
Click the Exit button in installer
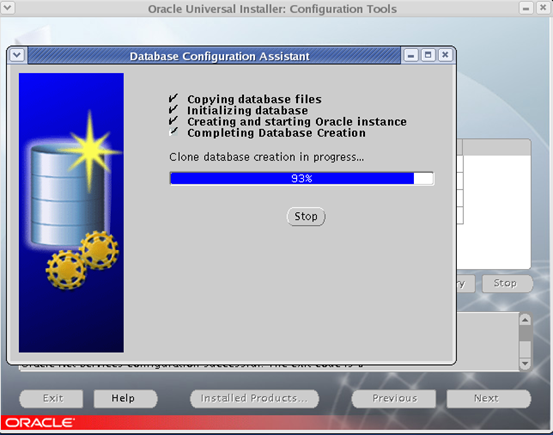51,398
